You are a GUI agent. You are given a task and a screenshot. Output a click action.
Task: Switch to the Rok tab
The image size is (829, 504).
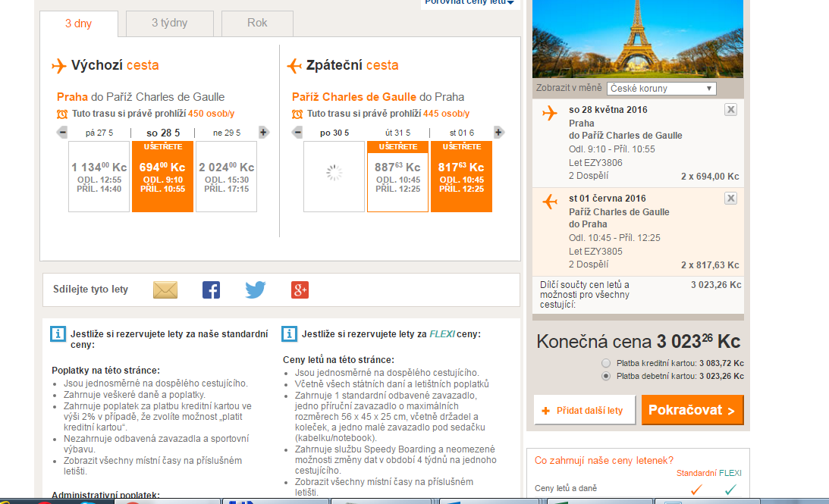(257, 23)
